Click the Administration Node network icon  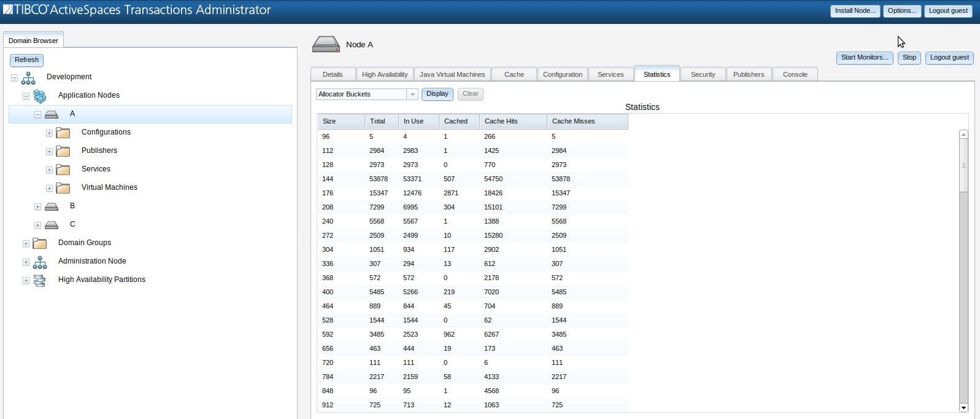[40, 262]
